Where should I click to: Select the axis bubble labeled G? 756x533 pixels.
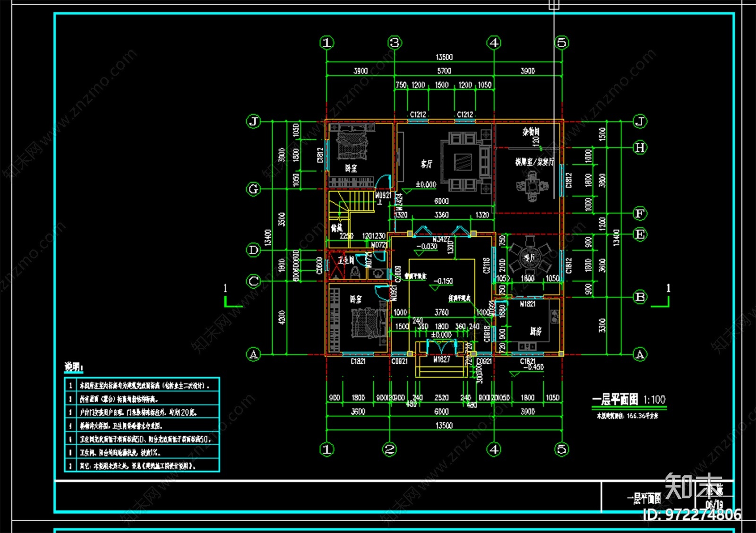pyautogui.click(x=254, y=189)
